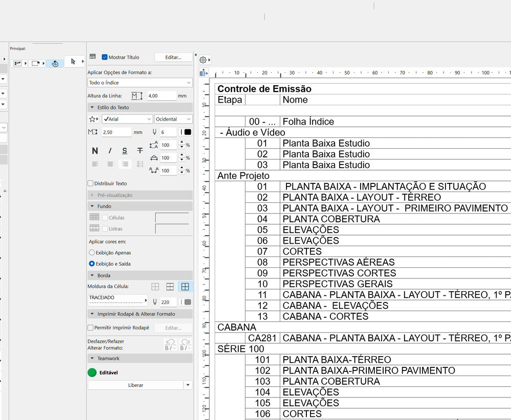Collapse the Borda section
511x420 pixels.
click(92, 275)
